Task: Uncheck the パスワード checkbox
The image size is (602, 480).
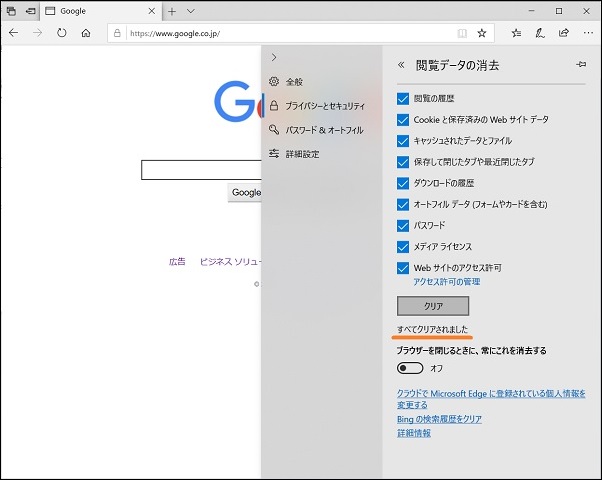Action: (403, 226)
